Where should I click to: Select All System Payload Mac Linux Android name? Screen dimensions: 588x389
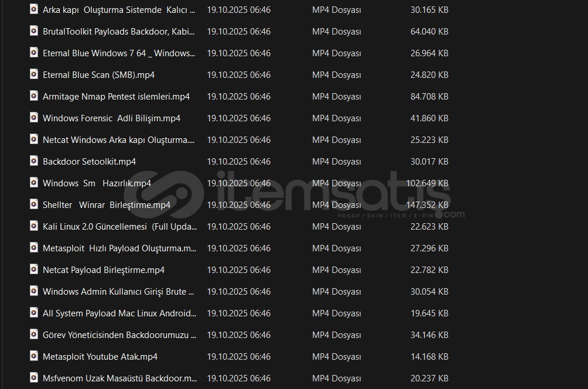(x=119, y=313)
